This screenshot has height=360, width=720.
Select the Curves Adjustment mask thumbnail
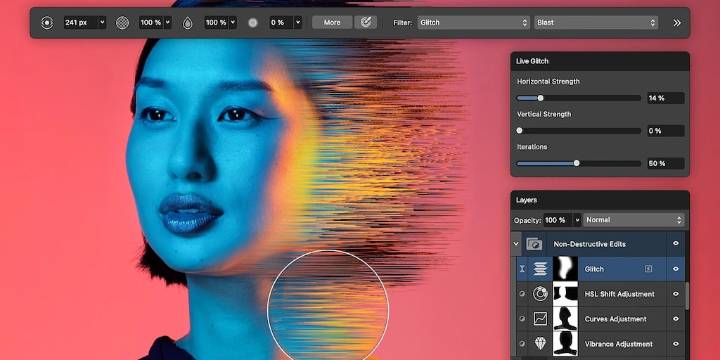(564, 319)
